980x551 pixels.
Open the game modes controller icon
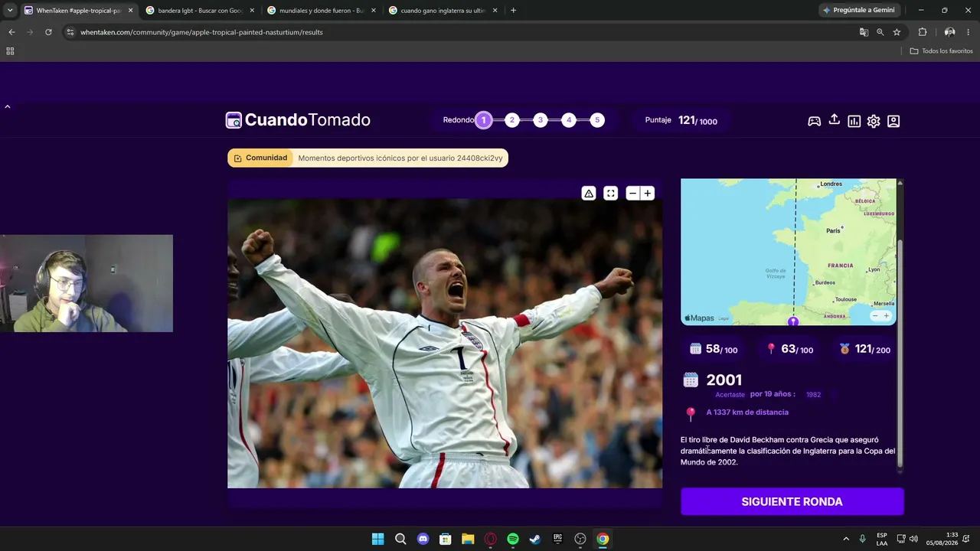click(815, 121)
